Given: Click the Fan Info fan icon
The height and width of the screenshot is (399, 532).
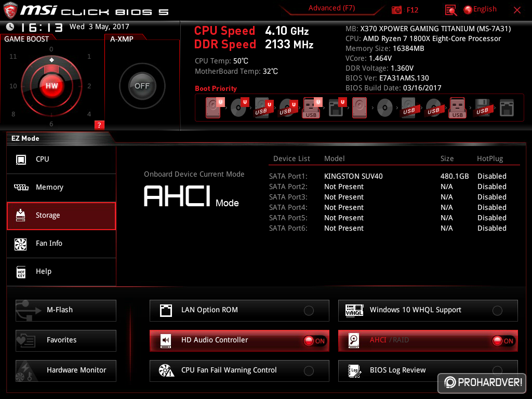Looking at the screenshot, I should click(x=21, y=244).
